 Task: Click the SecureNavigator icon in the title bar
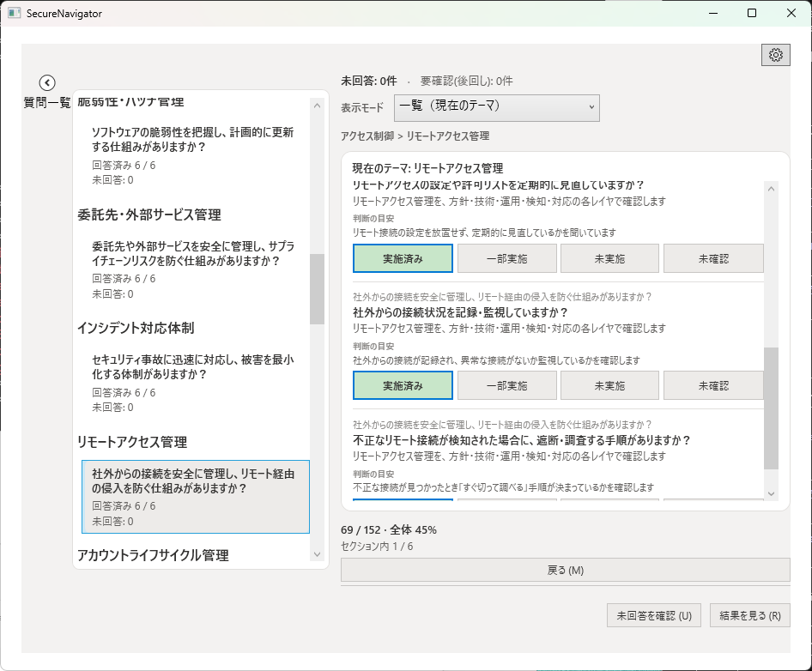[12, 13]
